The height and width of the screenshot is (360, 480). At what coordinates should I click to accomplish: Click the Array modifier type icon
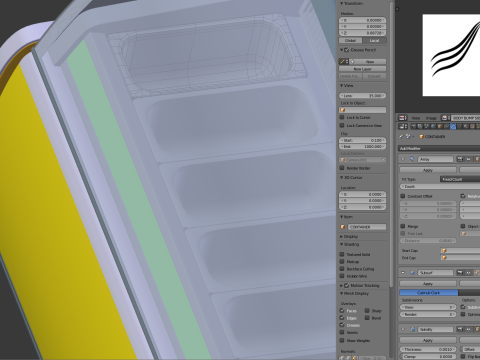coord(412,159)
